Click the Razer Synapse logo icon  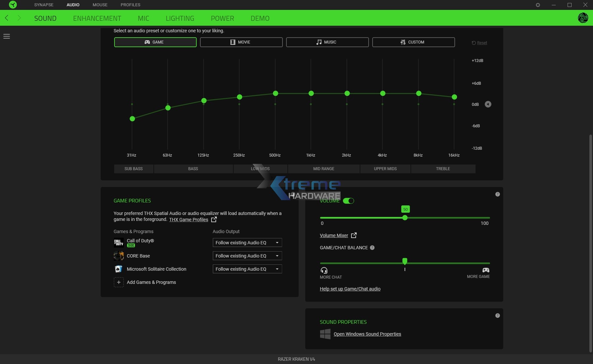(x=13, y=5)
